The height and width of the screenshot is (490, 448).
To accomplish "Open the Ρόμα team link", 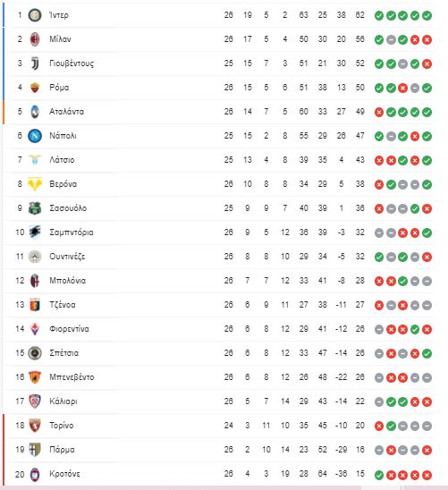I will coord(59,88).
